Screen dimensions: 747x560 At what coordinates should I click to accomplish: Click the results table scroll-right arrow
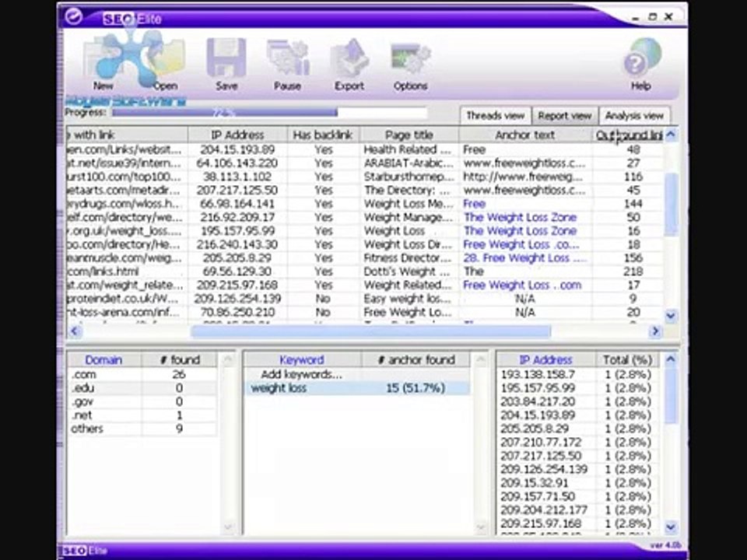pyautogui.click(x=655, y=331)
